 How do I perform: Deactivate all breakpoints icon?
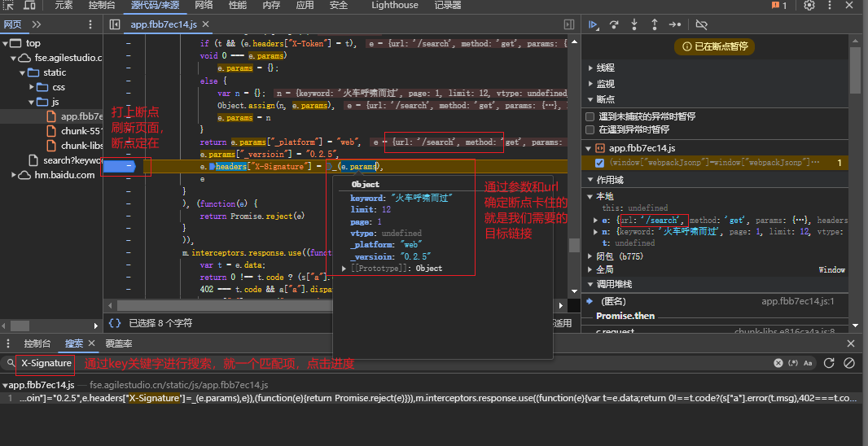(702, 24)
